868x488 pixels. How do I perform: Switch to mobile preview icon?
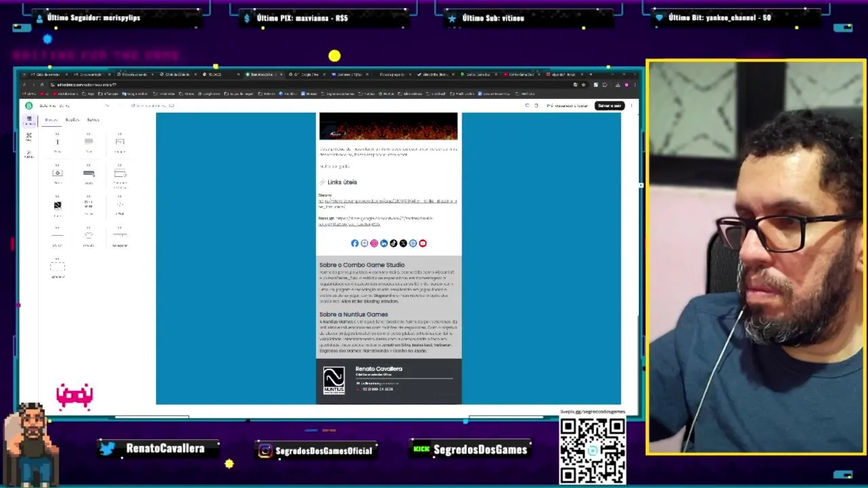click(x=536, y=106)
